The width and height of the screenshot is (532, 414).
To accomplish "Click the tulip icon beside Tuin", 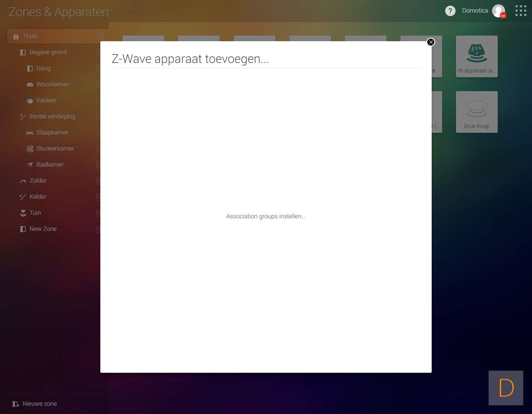I will 23,213.
